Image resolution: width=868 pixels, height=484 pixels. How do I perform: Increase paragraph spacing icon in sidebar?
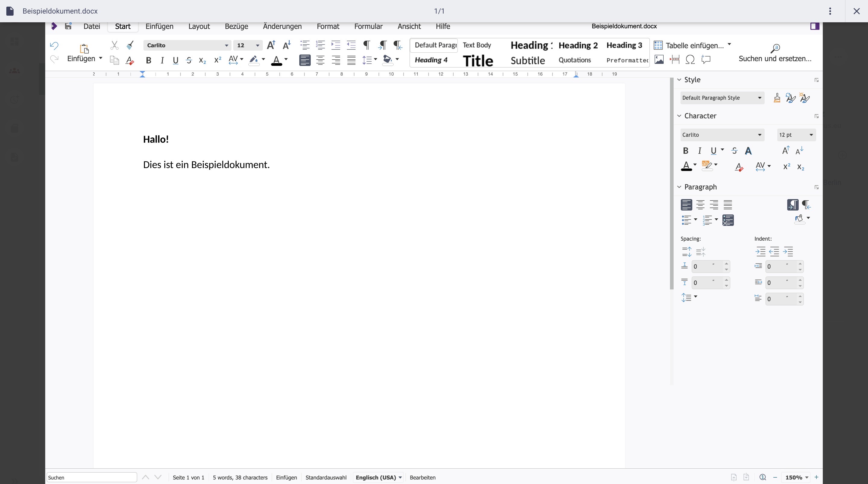[x=687, y=251]
